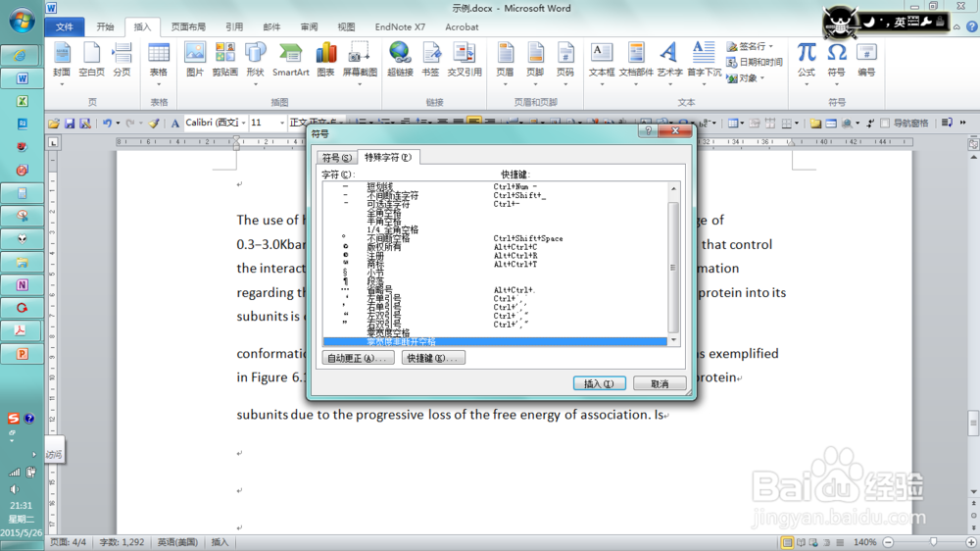Viewport: 980px width, 551px height.
Task: Save the document from quick toolbar
Action: click(x=70, y=124)
